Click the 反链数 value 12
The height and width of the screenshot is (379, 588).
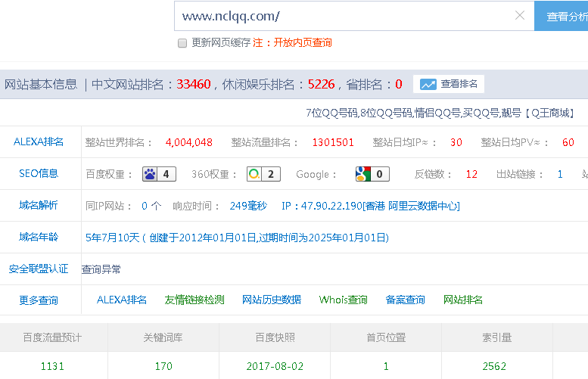click(x=471, y=174)
